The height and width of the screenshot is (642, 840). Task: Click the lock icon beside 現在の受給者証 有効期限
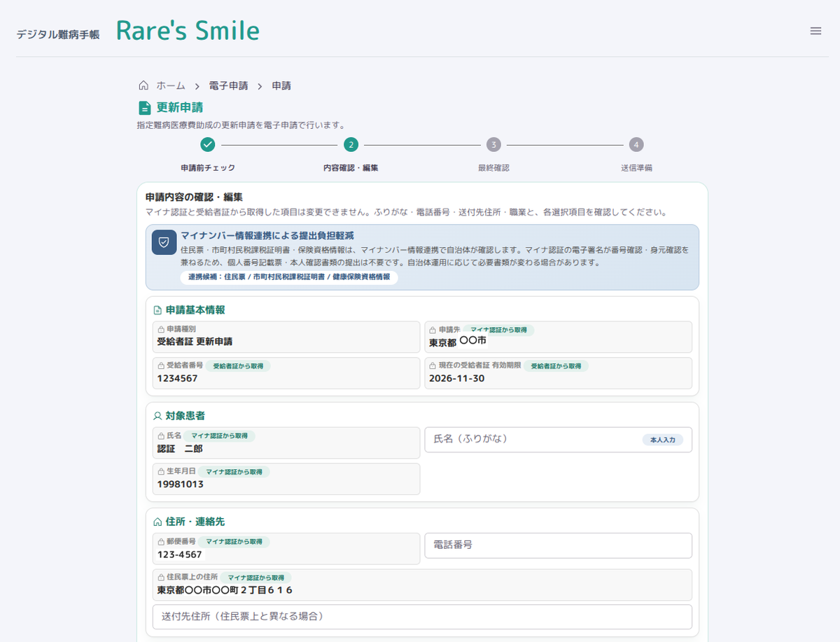[x=433, y=365]
